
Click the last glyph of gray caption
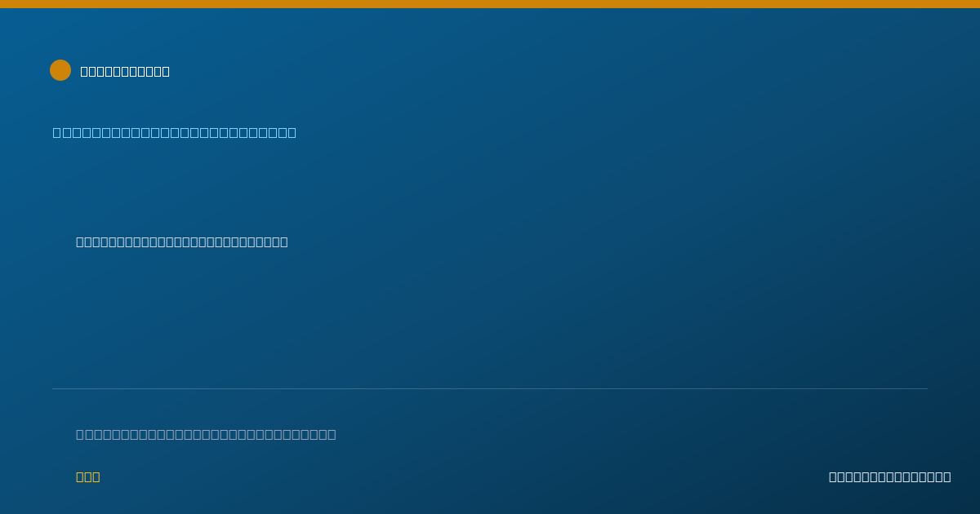(x=332, y=434)
